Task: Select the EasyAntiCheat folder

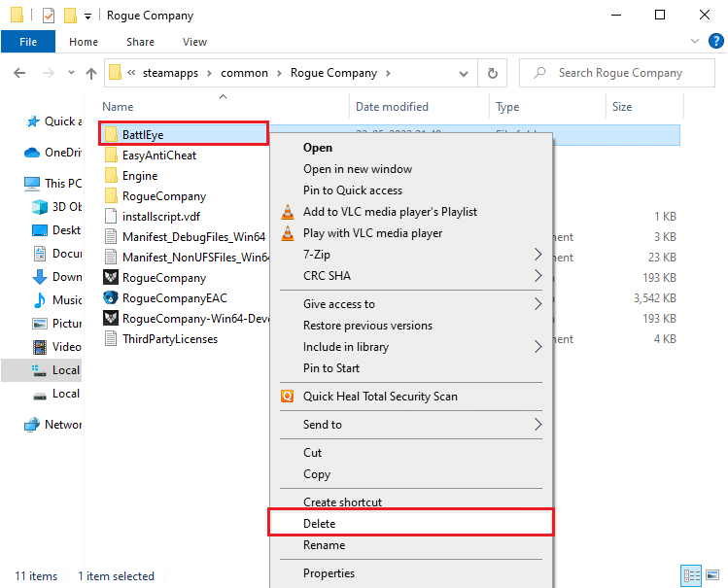Action: coord(159,156)
